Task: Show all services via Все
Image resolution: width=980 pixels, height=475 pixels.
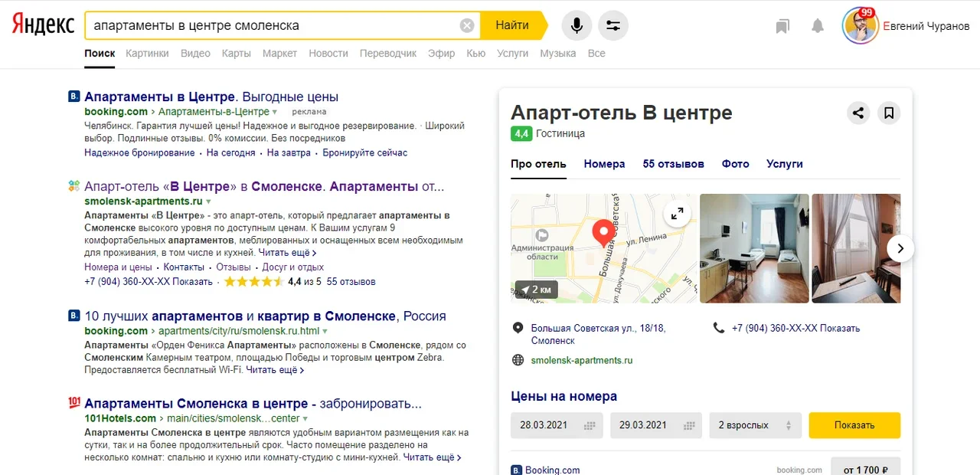Action: [x=596, y=54]
